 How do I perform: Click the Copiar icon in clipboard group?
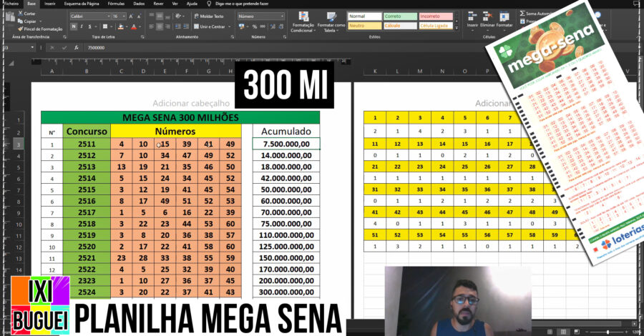[21, 21]
